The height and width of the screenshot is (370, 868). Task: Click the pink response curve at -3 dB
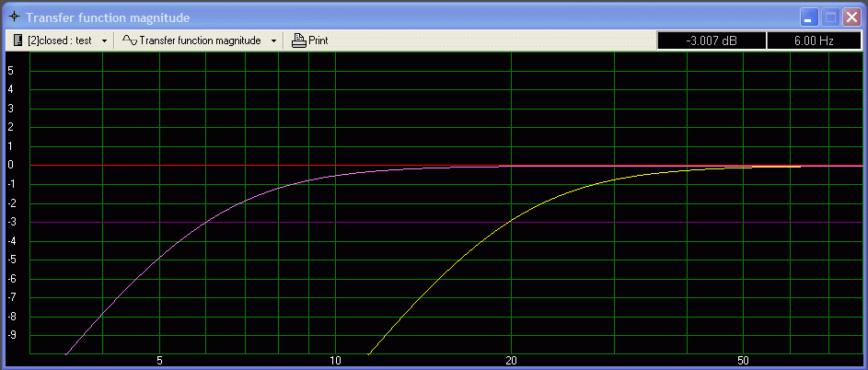tap(204, 222)
